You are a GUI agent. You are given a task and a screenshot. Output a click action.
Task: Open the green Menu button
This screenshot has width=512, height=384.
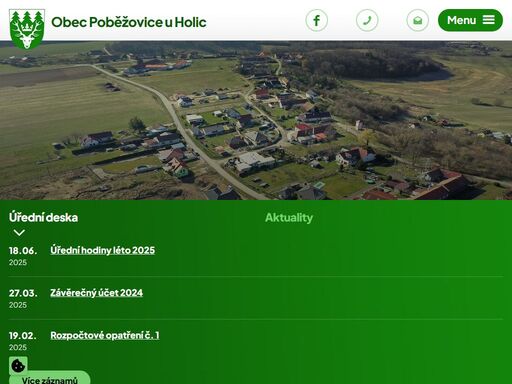pos(470,20)
